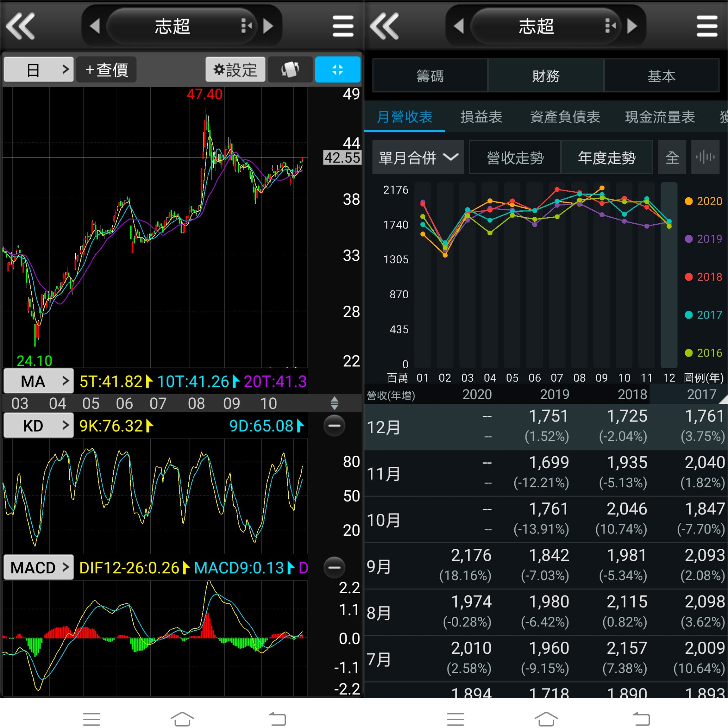This screenshot has height=728, width=728.
Task: Collapse the MACD indicator panel
Action: pyautogui.click(x=334, y=567)
